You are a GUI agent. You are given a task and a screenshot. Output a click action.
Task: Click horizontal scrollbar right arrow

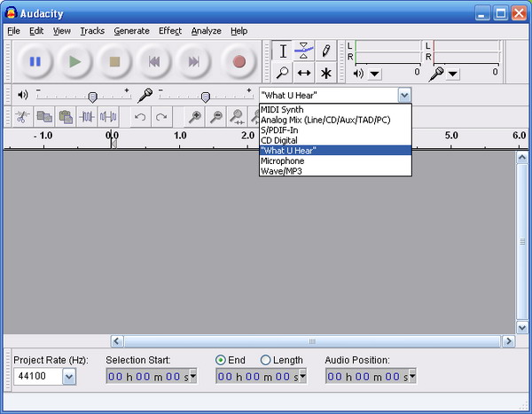[508, 341]
